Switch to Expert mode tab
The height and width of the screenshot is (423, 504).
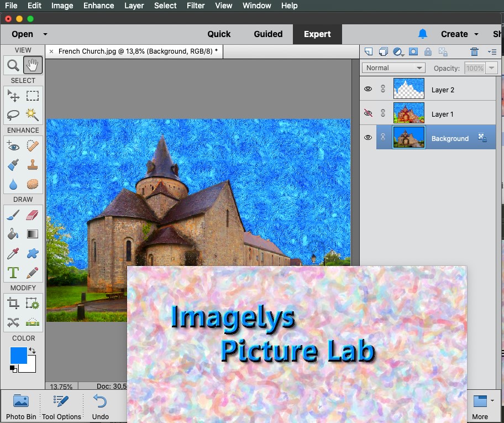click(x=317, y=34)
